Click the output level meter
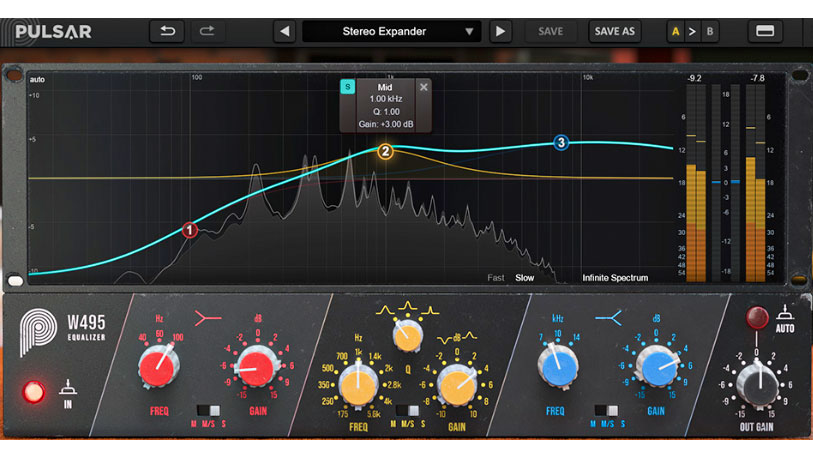This screenshot has height=458, width=813. pyautogui.click(x=755, y=183)
